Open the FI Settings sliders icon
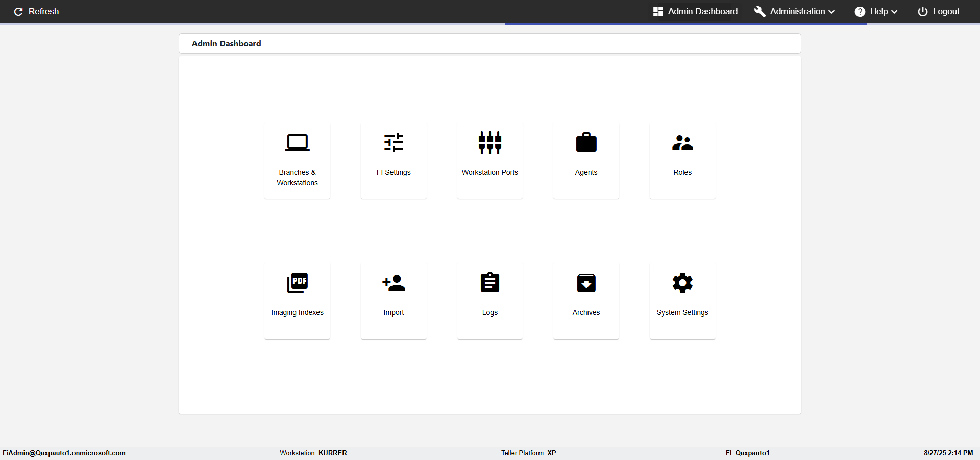This screenshot has width=980, height=460. click(x=394, y=142)
